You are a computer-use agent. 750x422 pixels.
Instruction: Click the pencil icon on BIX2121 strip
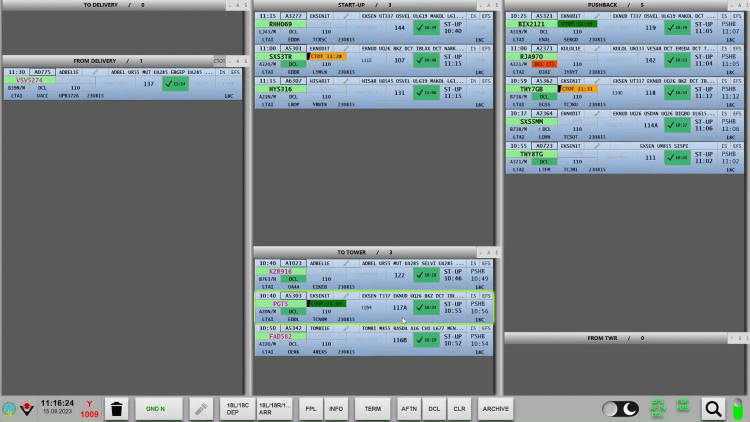pos(599,17)
